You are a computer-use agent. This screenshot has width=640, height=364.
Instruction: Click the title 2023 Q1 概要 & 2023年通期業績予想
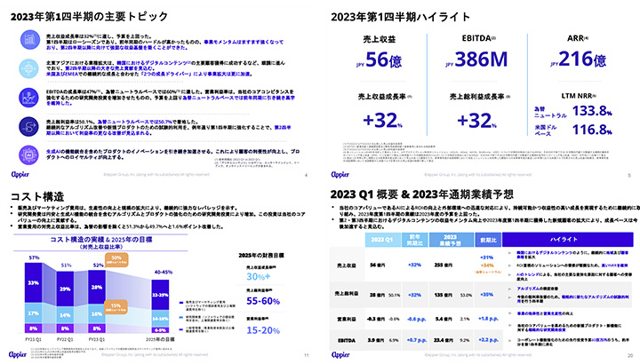tap(421, 194)
